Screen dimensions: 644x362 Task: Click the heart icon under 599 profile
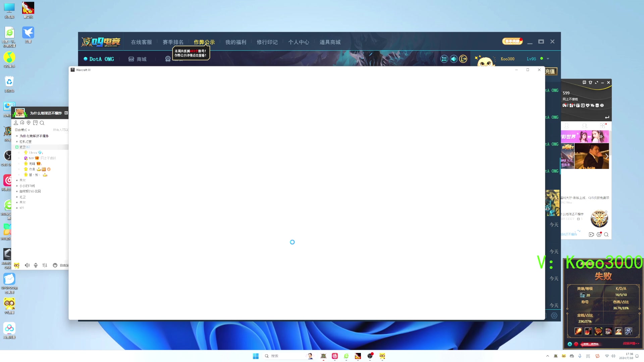[x=588, y=105]
